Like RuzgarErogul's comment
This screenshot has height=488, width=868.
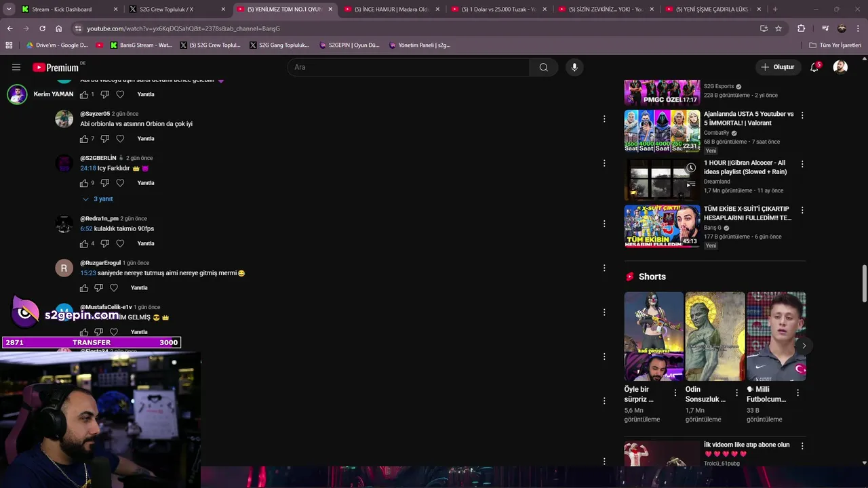pos(84,288)
